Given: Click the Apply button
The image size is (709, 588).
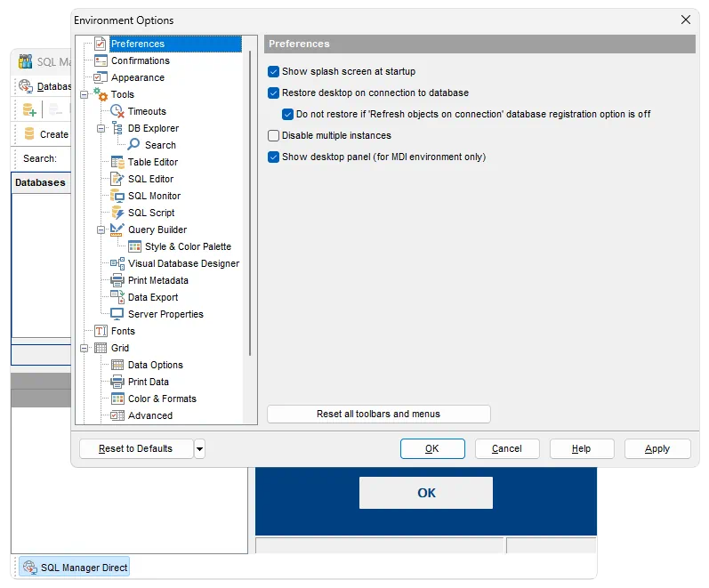Looking at the screenshot, I should (657, 448).
